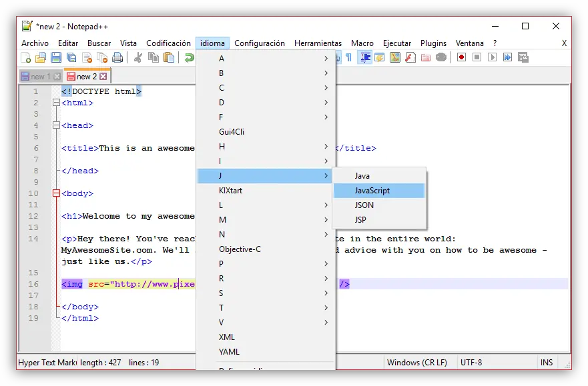This screenshot has width=588, height=386.
Task: Stop the macro recording
Action: pyautogui.click(x=477, y=57)
